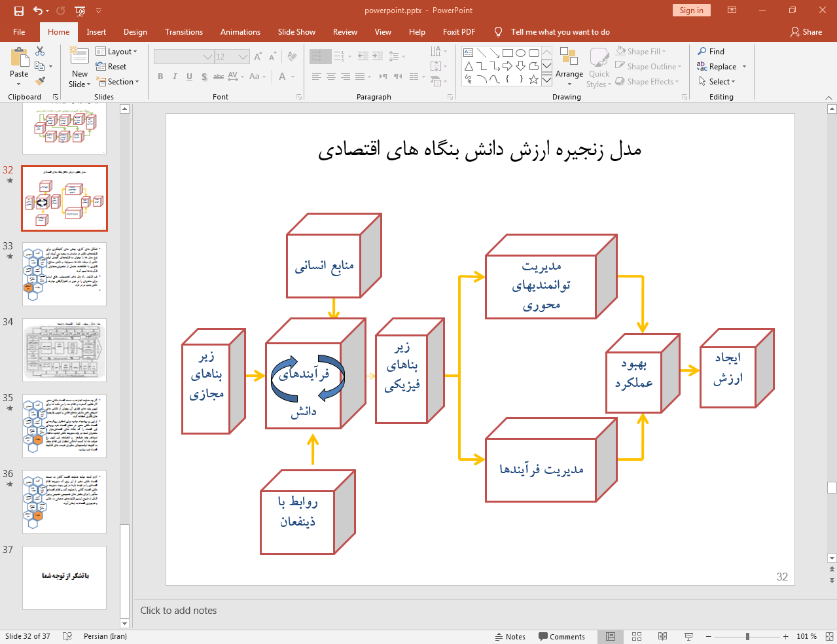Open the Slide Show tab
The image size is (837, 644).
[x=296, y=31]
